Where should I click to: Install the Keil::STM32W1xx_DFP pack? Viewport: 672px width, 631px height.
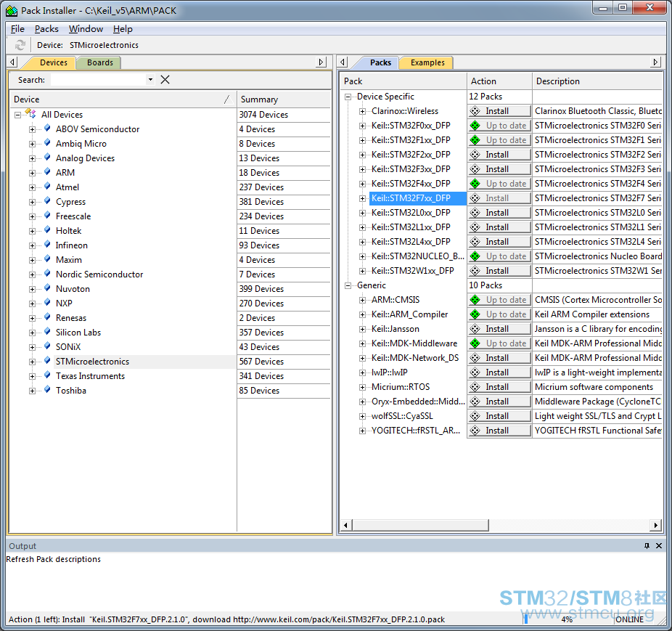[x=500, y=271]
